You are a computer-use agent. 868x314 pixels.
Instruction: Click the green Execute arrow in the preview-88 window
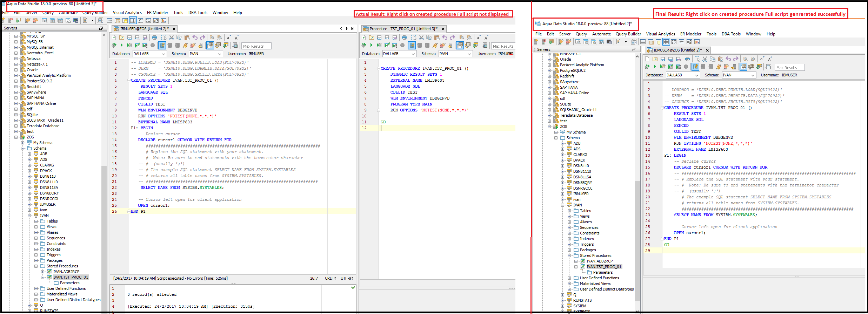pos(655,67)
